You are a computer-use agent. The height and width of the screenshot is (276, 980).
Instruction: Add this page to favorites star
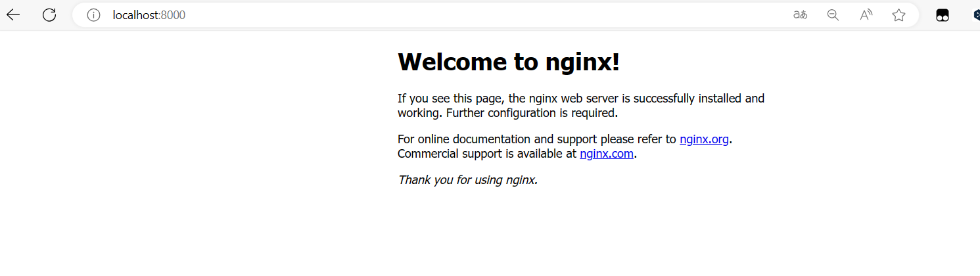[x=898, y=14]
